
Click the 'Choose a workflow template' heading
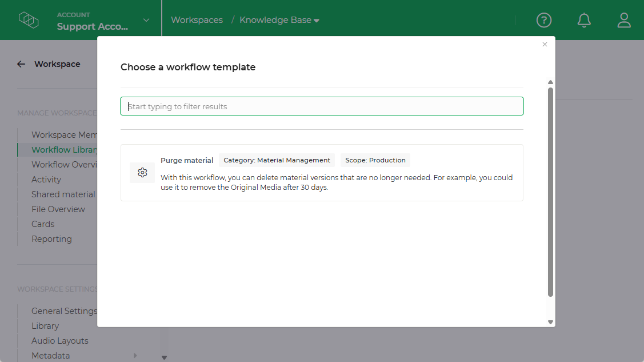pos(188,67)
